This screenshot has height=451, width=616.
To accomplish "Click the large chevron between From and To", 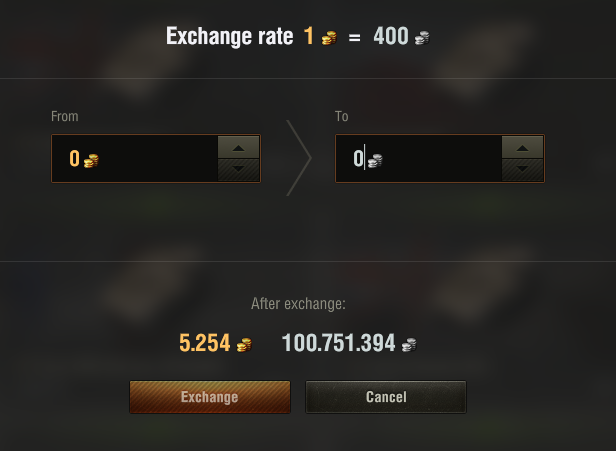I will 298,158.
